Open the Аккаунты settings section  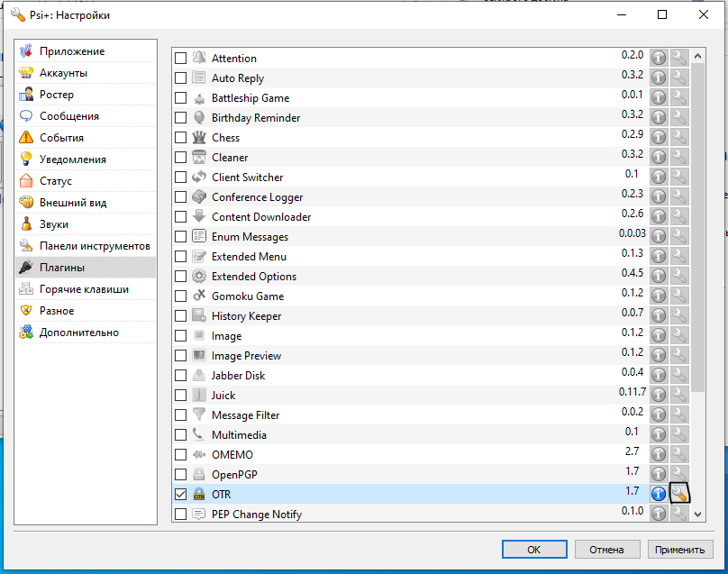point(63,73)
